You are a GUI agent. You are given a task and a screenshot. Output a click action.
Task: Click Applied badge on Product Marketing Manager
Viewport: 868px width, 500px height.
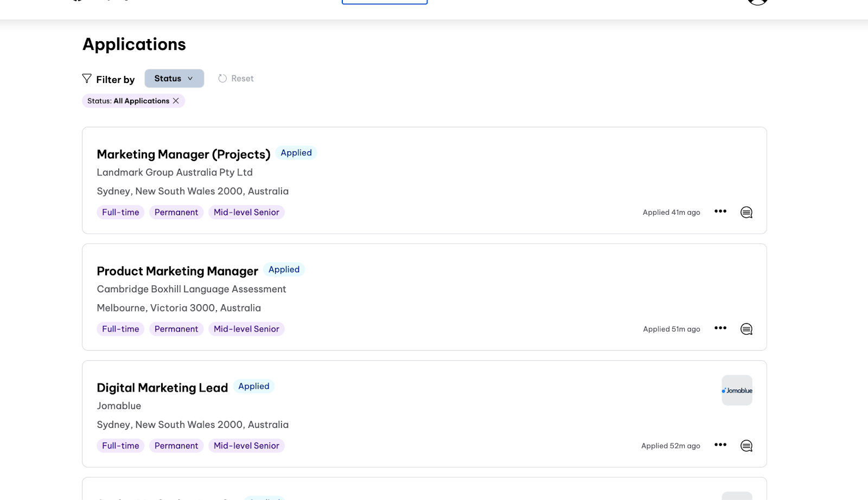(x=284, y=270)
